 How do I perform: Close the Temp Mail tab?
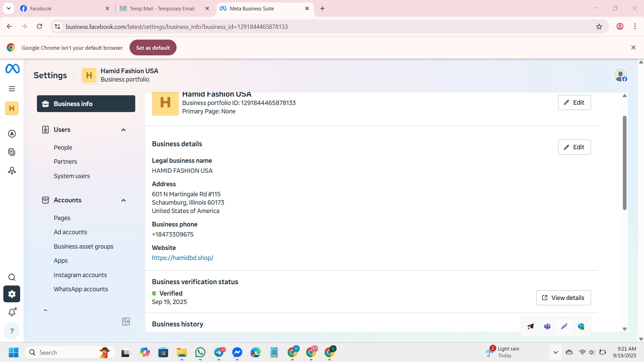pos(207,8)
